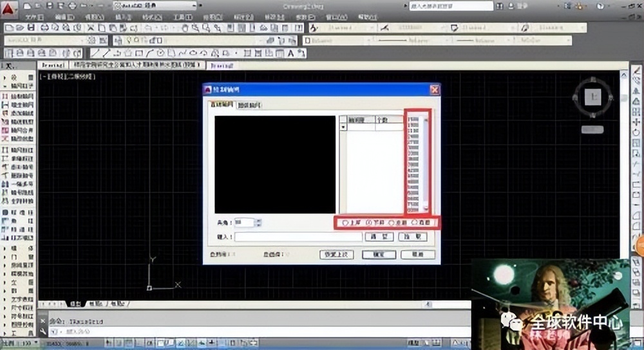Image resolution: width=644 pixels, height=350 pixels.
Task: Click 轴网合并 in the sidebar
Action: click(x=17, y=131)
